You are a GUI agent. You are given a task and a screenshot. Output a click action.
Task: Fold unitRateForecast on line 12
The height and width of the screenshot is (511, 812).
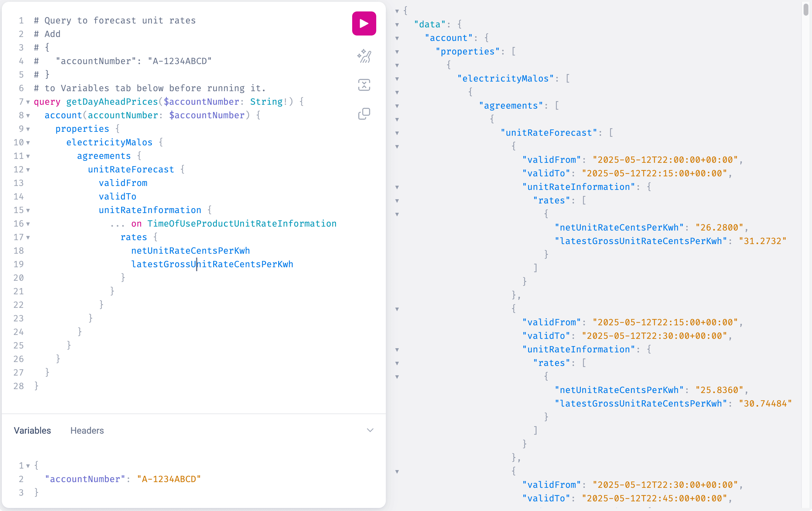coord(28,170)
